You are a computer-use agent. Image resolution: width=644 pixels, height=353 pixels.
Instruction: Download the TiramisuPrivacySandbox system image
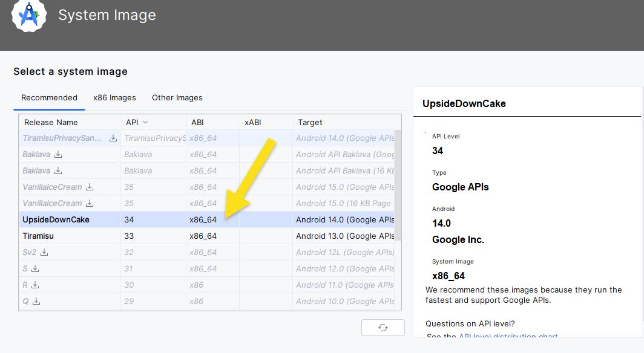(113, 138)
